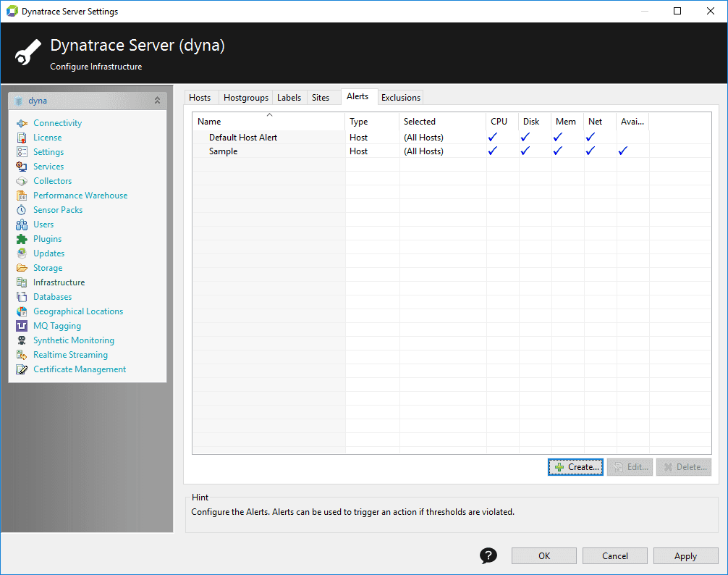Open the Synthetic Monitoring link
This screenshot has height=575, width=728.
[x=73, y=340]
